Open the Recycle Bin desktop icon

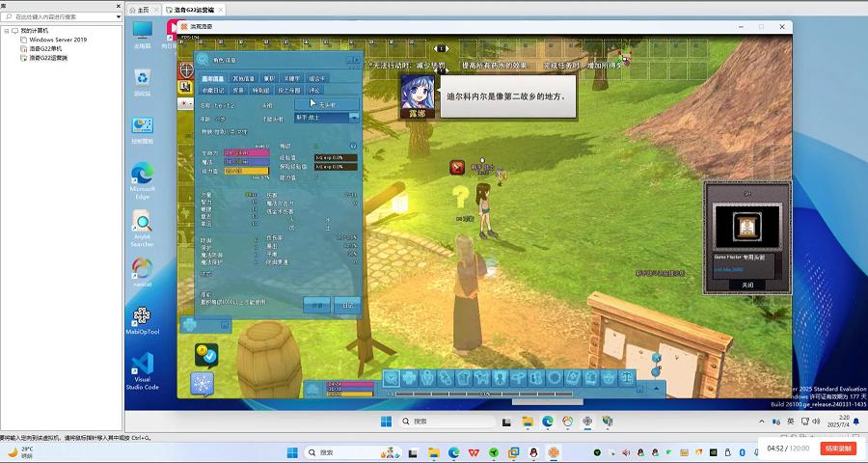(143, 81)
